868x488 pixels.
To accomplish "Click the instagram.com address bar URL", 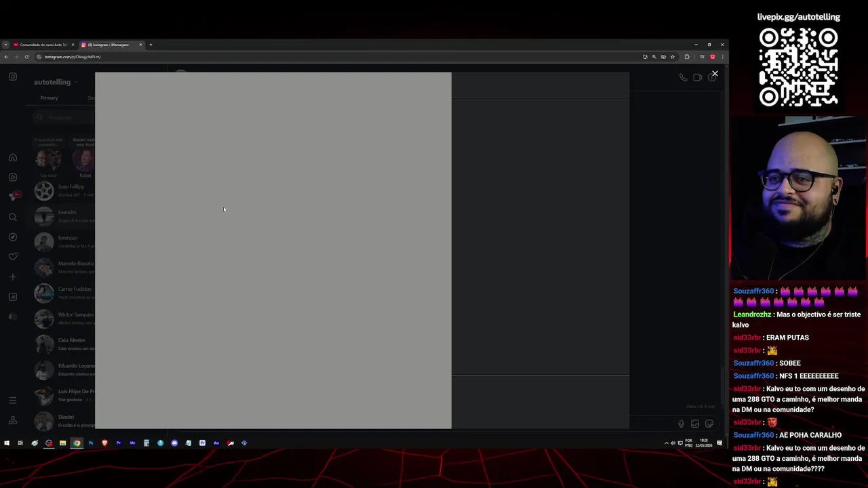I will point(73,57).
